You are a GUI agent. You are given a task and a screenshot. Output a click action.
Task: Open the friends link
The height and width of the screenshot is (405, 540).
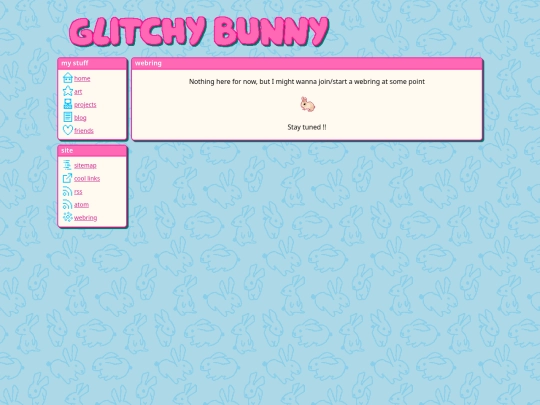[84, 131]
